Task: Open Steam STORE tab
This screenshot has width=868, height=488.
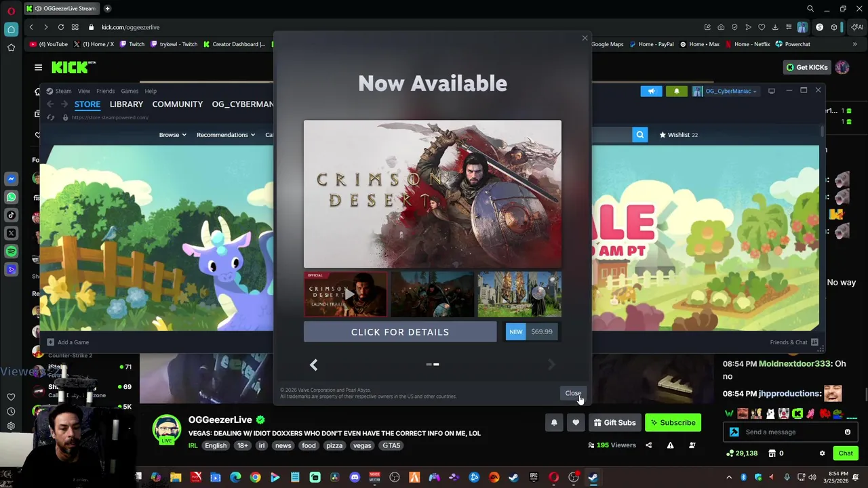Action: coord(87,104)
